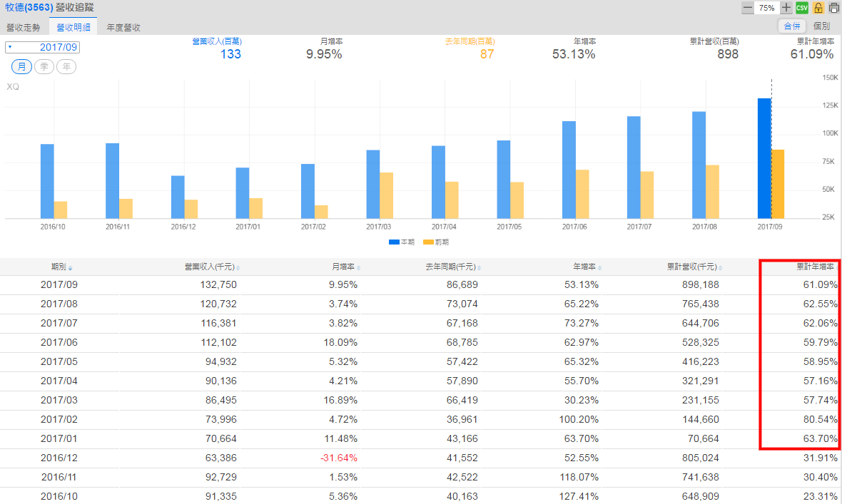Click the yellow lock icon
The image size is (842, 504).
tap(818, 8)
